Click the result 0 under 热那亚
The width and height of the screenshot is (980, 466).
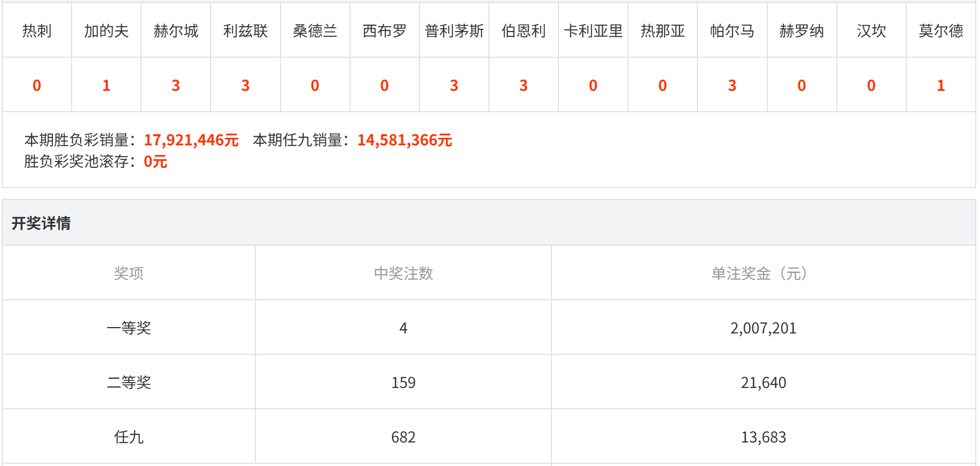(x=663, y=86)
